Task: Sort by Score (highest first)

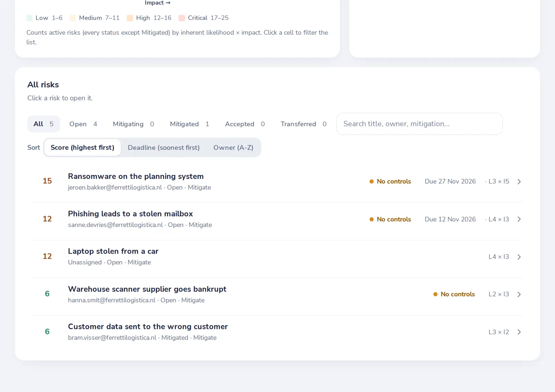Action: (x=83, y=147)
